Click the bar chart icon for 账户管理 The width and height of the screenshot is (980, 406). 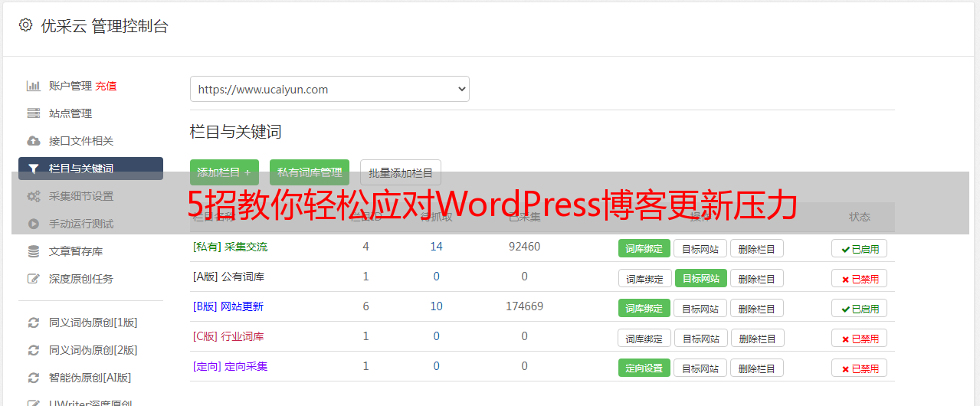point(34,86)
